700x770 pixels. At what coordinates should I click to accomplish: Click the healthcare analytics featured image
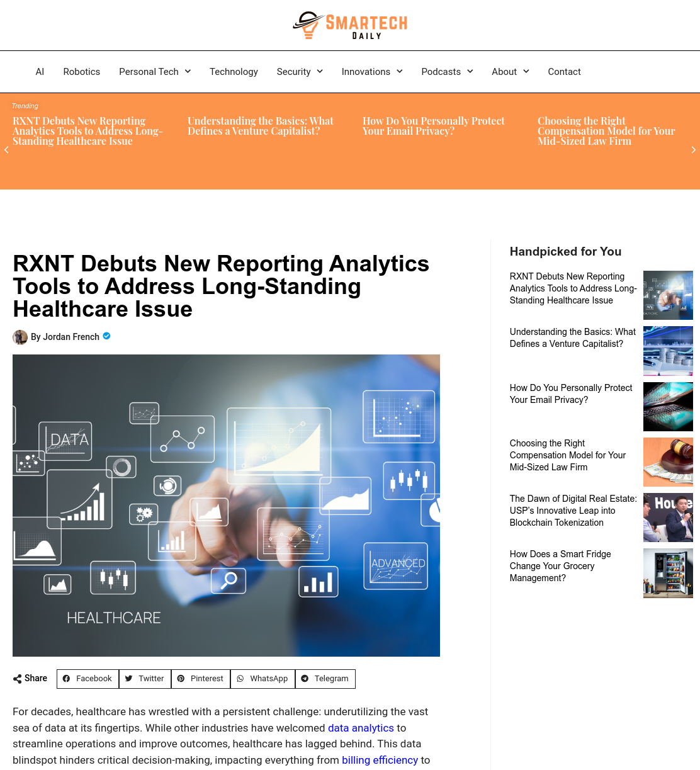pos(226,506)
